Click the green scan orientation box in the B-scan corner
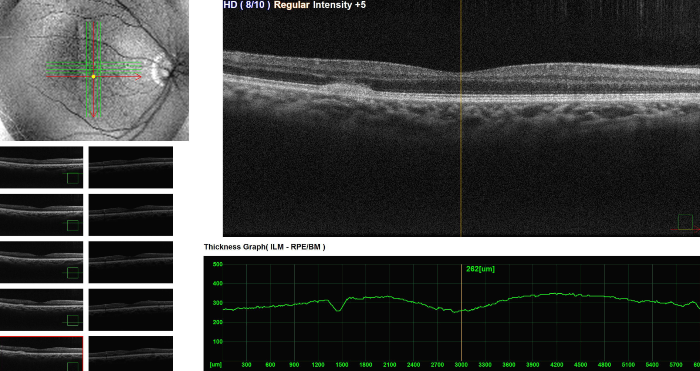The width and height of the screenshot is (700, 371). coord(685,222)
